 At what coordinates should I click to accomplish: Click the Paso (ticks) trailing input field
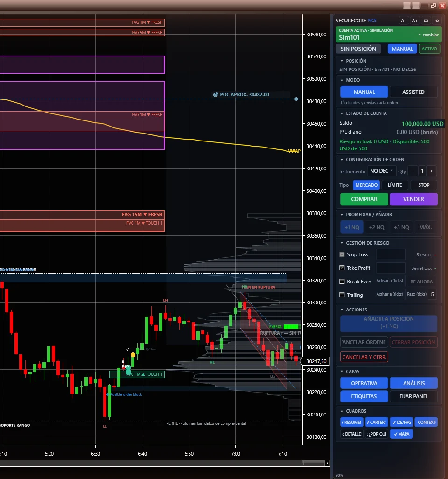432,294
